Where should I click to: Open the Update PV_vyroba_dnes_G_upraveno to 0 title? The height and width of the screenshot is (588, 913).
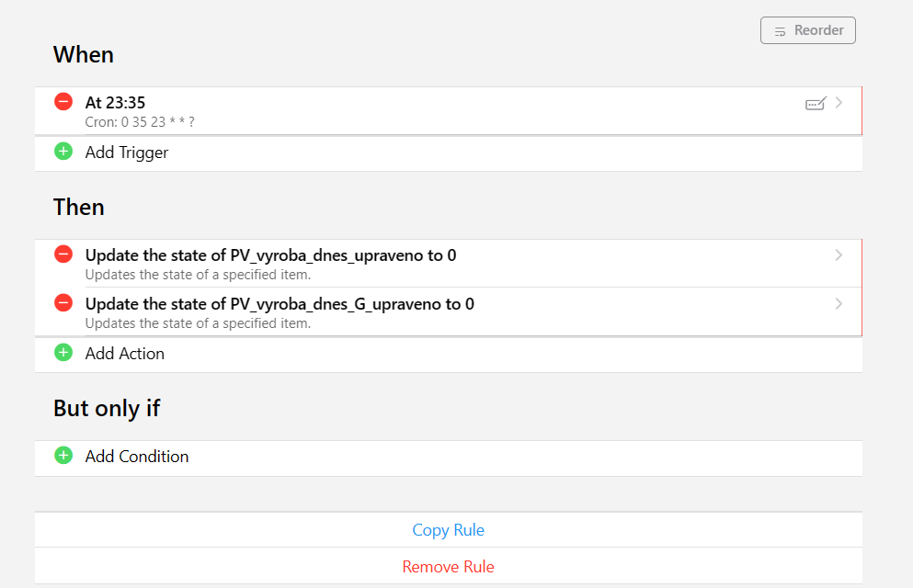pyautogui.click(x=280, y=304)
